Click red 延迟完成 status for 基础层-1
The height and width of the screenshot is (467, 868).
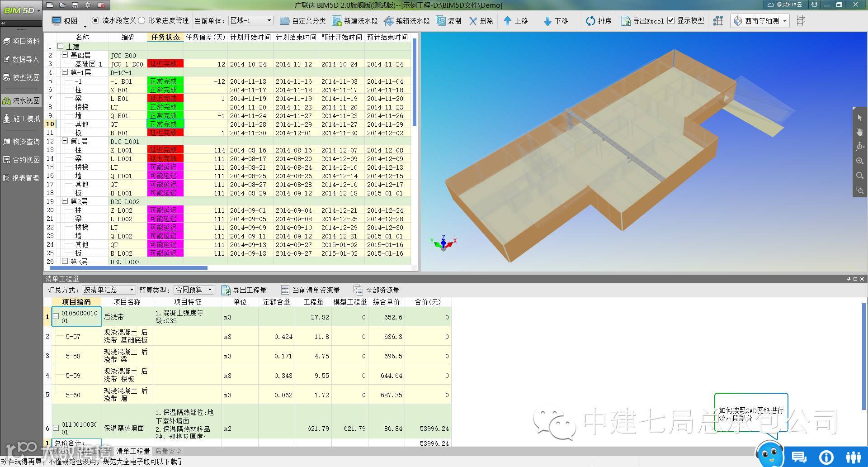[165, 64]
